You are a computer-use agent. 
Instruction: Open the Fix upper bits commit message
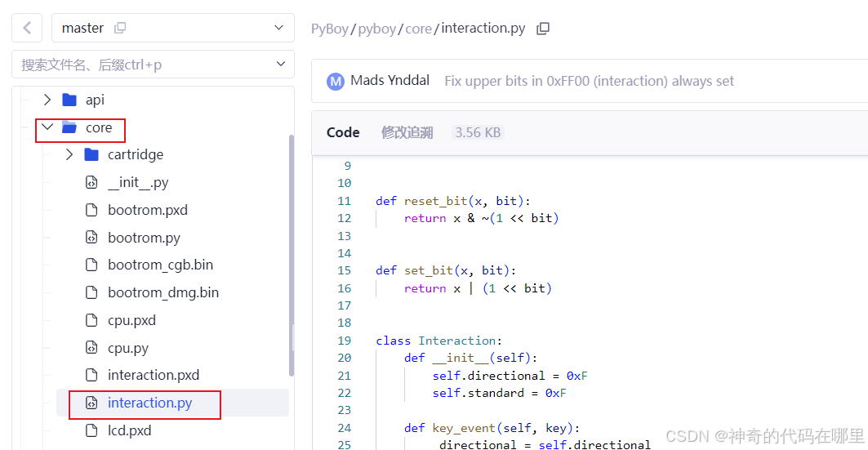589,81
